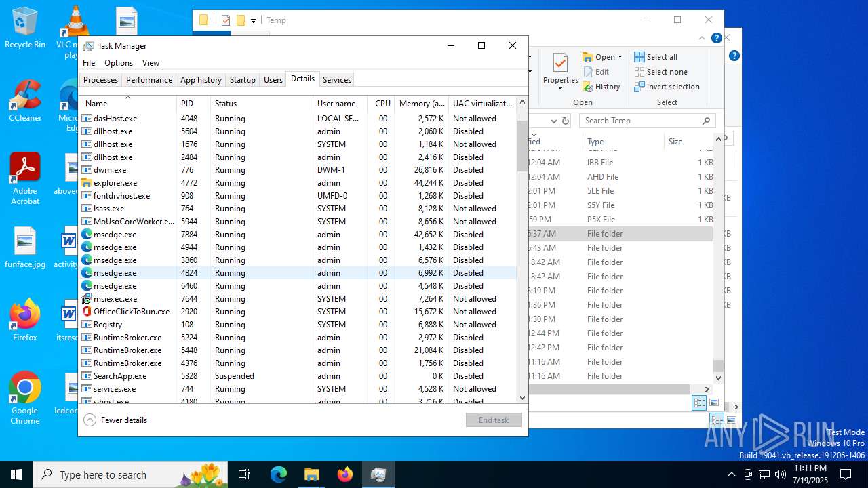Open Task View on the taskbar
This screenshot has height=488, width=868.
pyautogui.click(x=244, y=474)
